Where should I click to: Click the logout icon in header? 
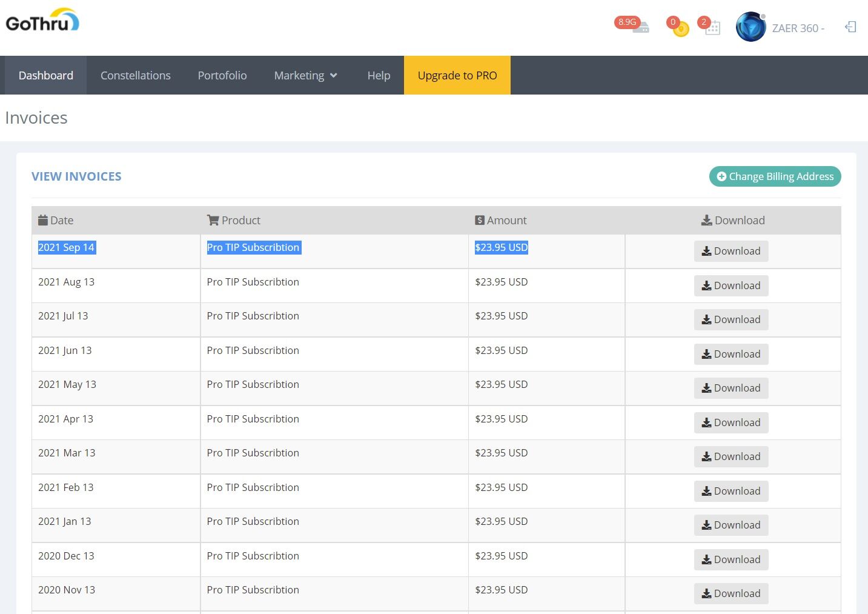coord(850,27)
